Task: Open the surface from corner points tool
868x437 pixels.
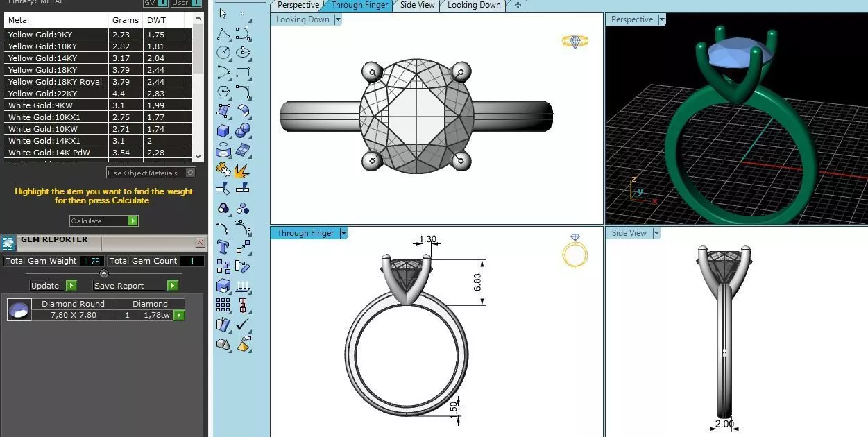Action: point(223,110)
